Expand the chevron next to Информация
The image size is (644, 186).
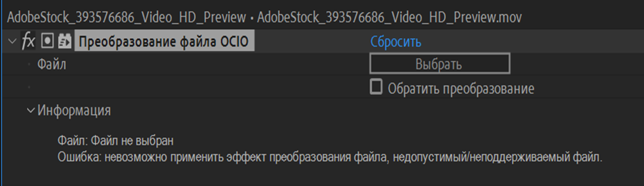[x=31, y=111]
